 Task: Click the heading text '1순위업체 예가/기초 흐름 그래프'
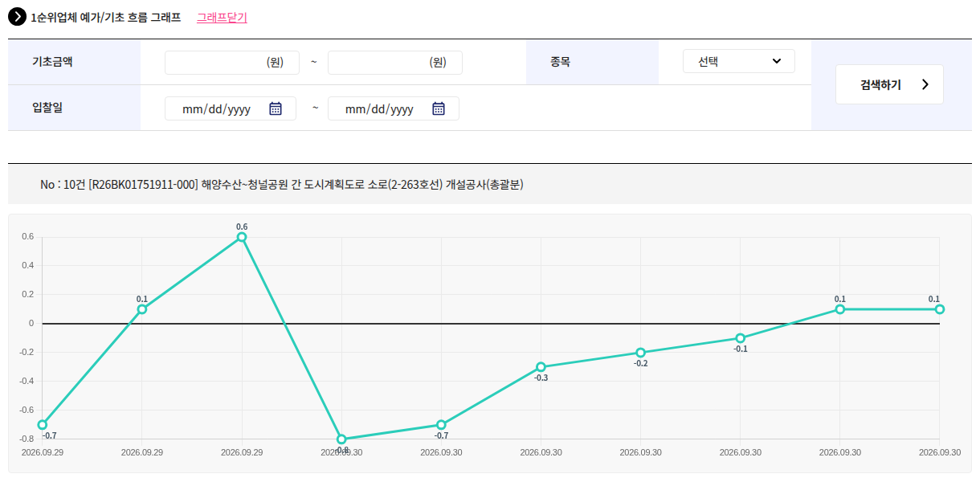tap(106, 17)
